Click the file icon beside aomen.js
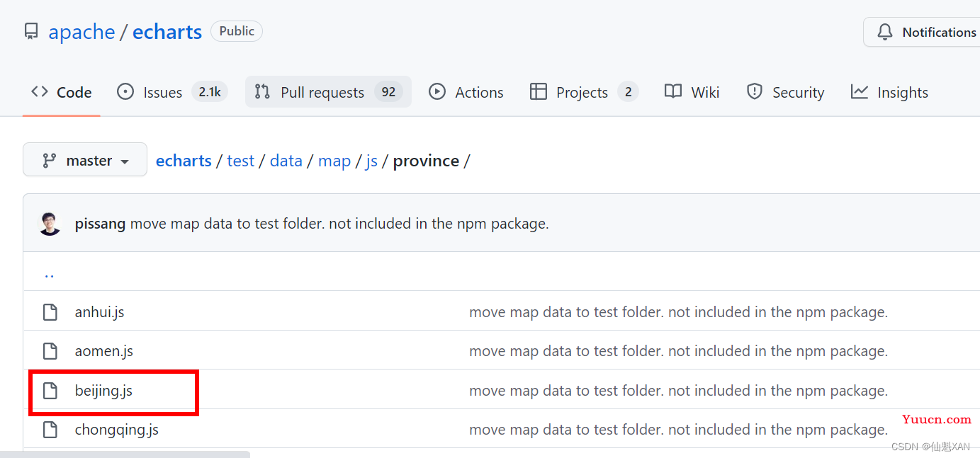The image size is (980, 458). [50, 351]
